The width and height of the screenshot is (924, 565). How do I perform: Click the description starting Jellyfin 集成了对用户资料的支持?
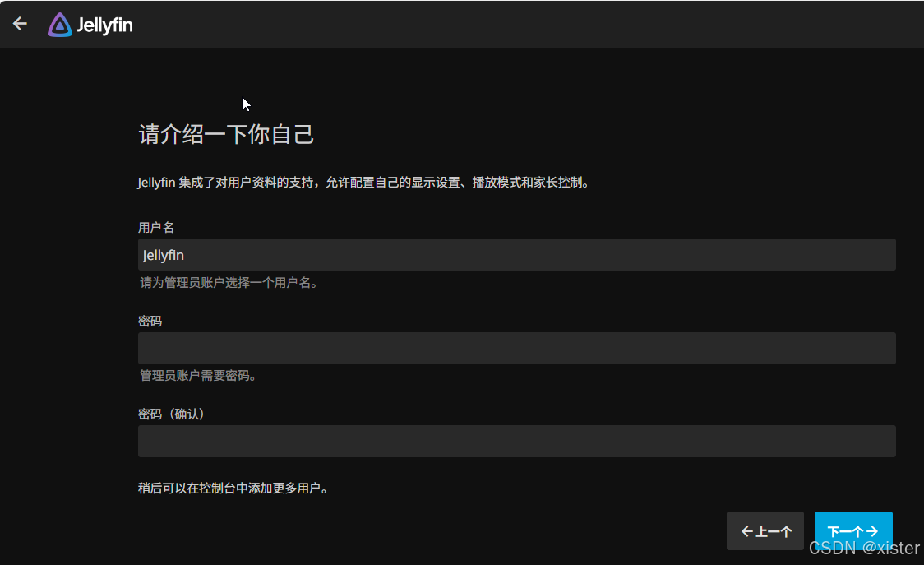point(363,183)
